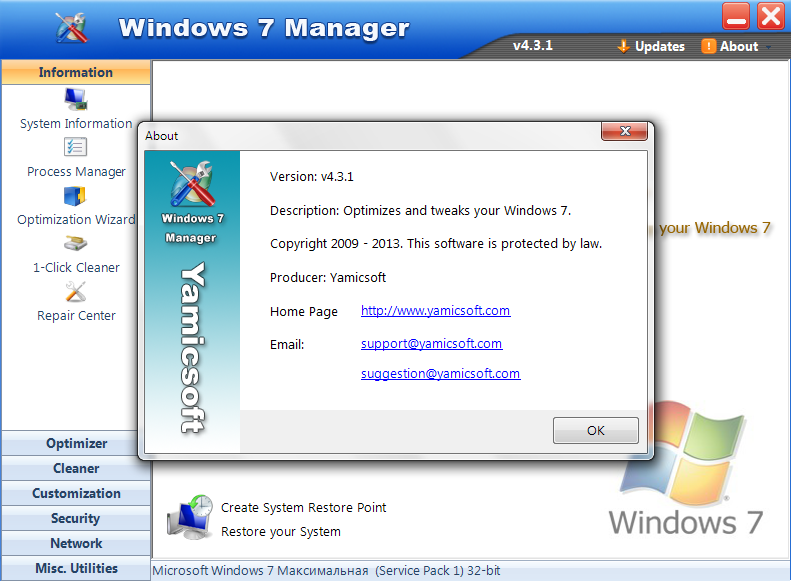The image size is (791, 582).
Task: Select the Information section tab
Action: (76, 72)
